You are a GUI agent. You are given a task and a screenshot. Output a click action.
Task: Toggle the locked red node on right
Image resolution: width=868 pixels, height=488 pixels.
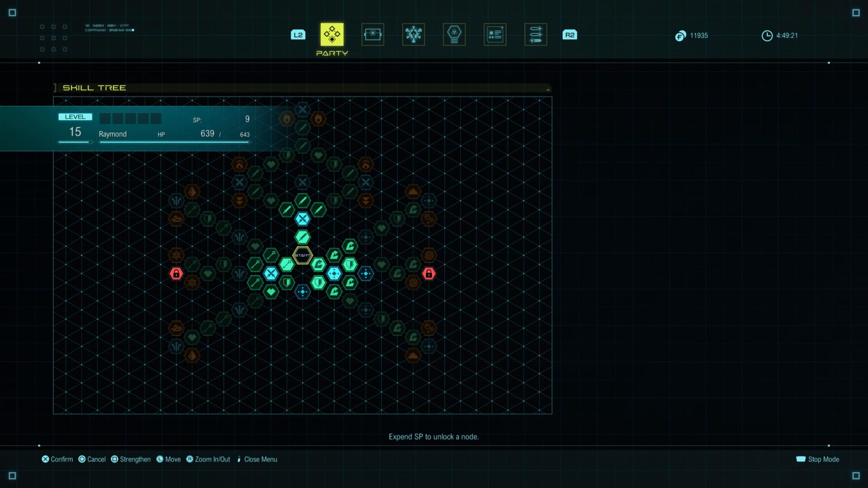pos(428,273)
